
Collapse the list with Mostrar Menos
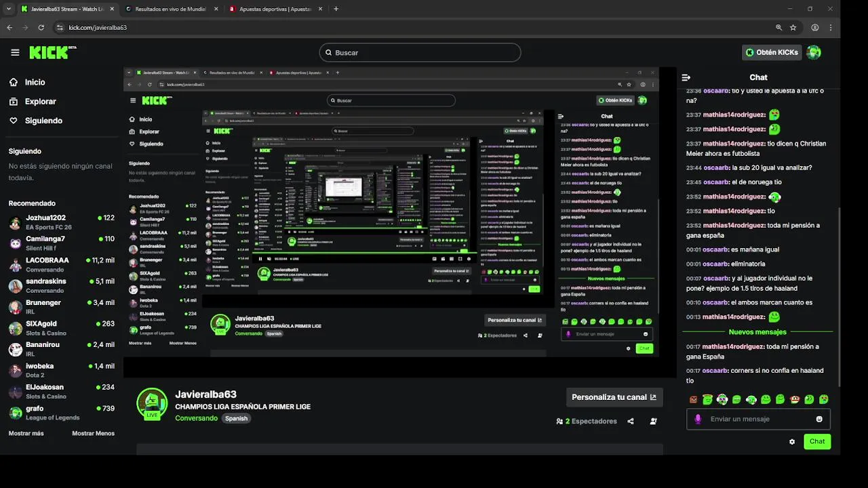coord(93,433)
